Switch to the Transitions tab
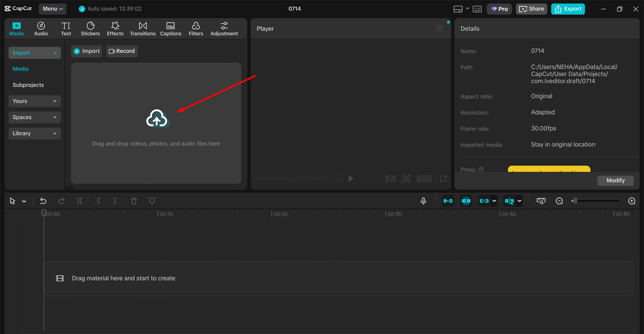The image size is (644, 334). point(143,29)
